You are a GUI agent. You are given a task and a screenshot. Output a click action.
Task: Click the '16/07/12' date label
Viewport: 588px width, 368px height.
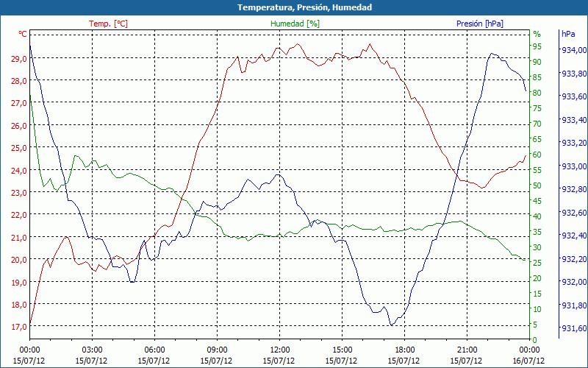point(528,361)
